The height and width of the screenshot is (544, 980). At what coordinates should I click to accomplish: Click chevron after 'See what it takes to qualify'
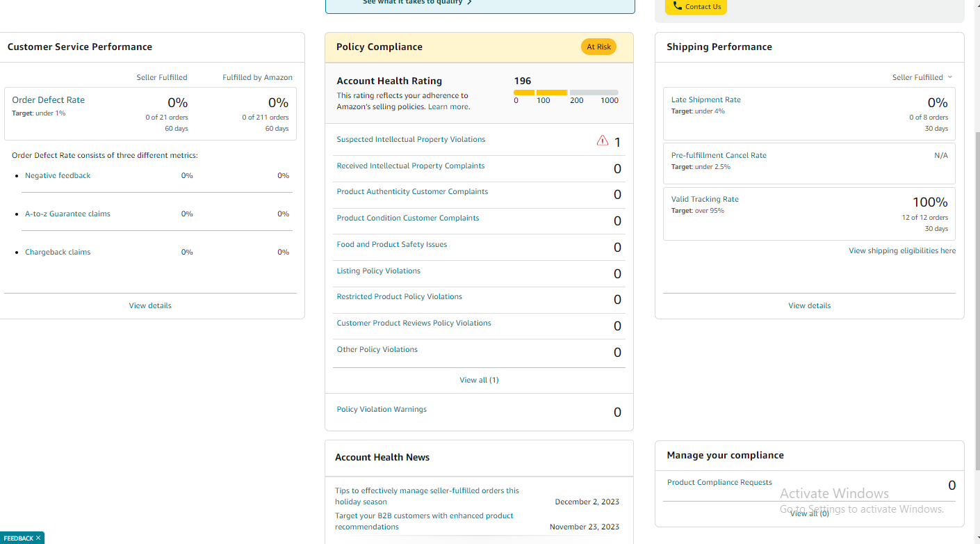tap(469, 2)
